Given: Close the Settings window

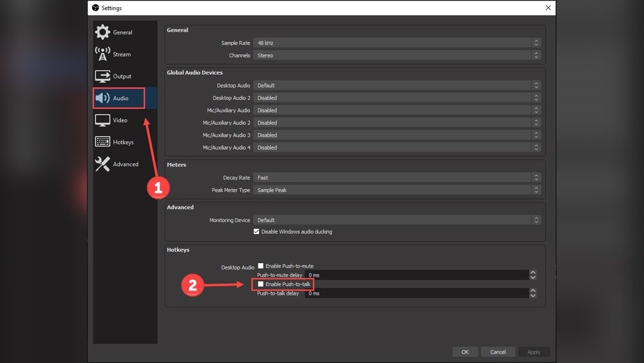Looking at the screenshot, I should (548, 8).
